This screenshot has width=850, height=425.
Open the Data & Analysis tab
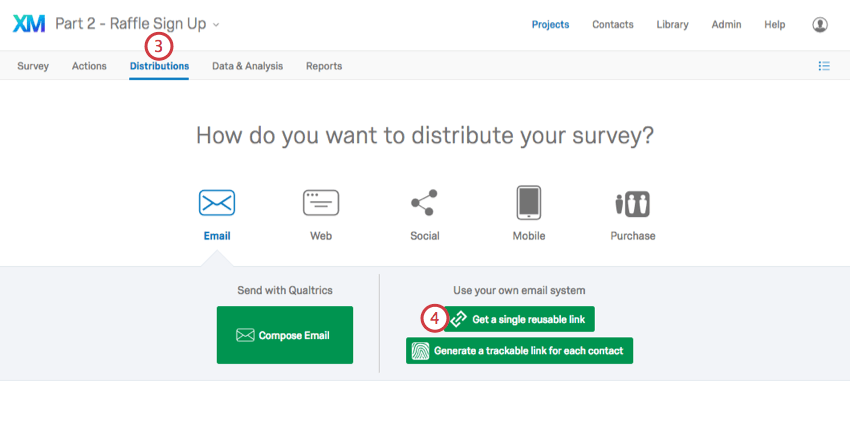pos(247,66)
